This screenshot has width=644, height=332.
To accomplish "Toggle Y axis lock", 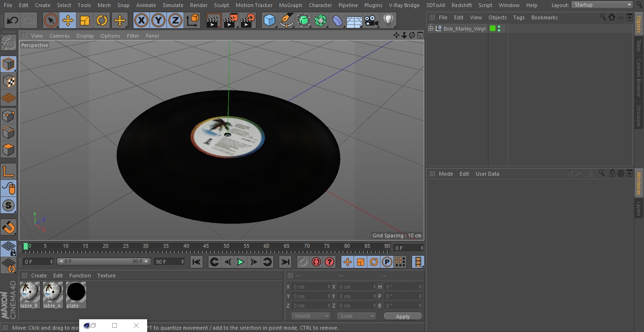I will (158, 21).
